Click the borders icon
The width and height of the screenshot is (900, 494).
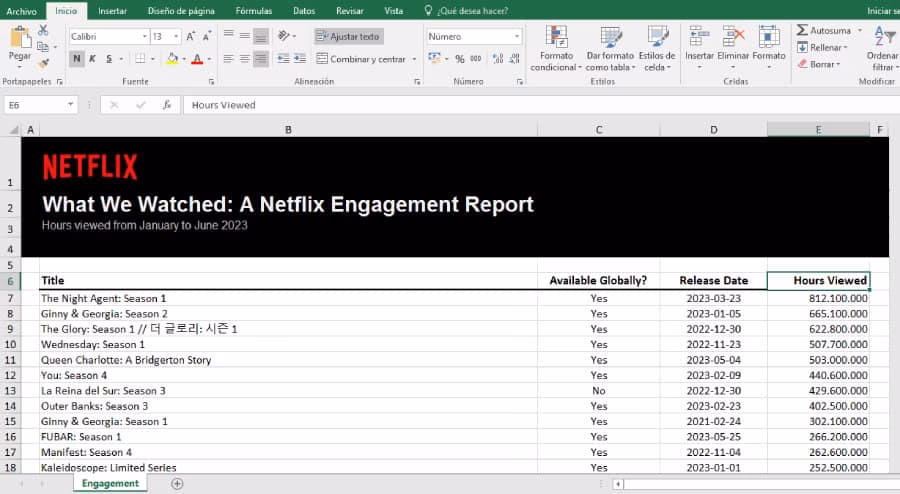tap(140, 59)
